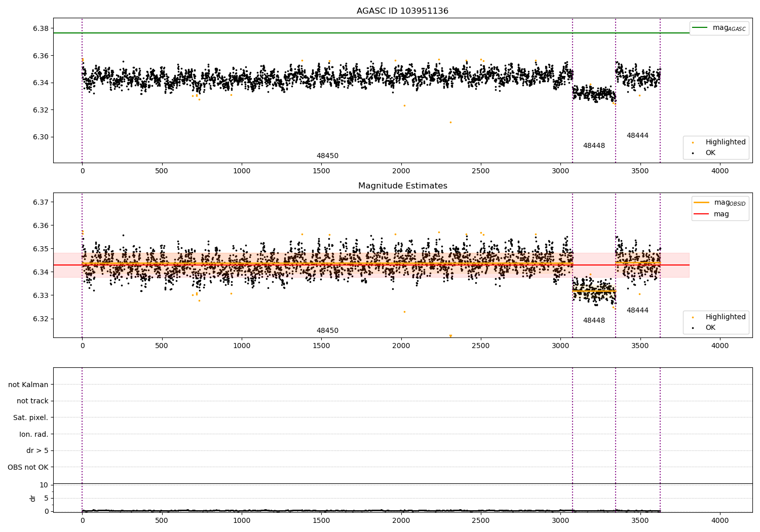
Task: Click the green mag AGASC legend line swatch
Action: (700, 28)
